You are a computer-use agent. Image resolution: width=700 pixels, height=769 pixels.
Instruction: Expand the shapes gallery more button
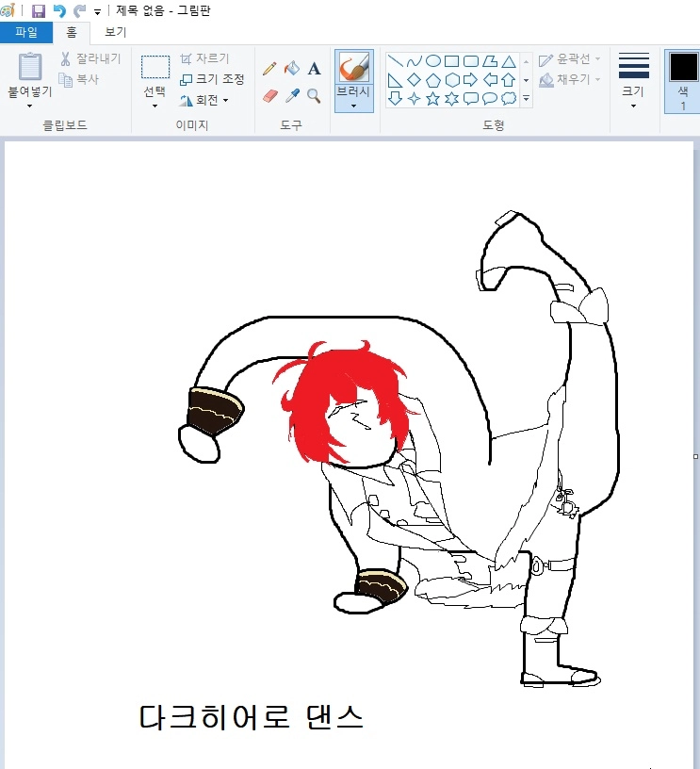526,98
